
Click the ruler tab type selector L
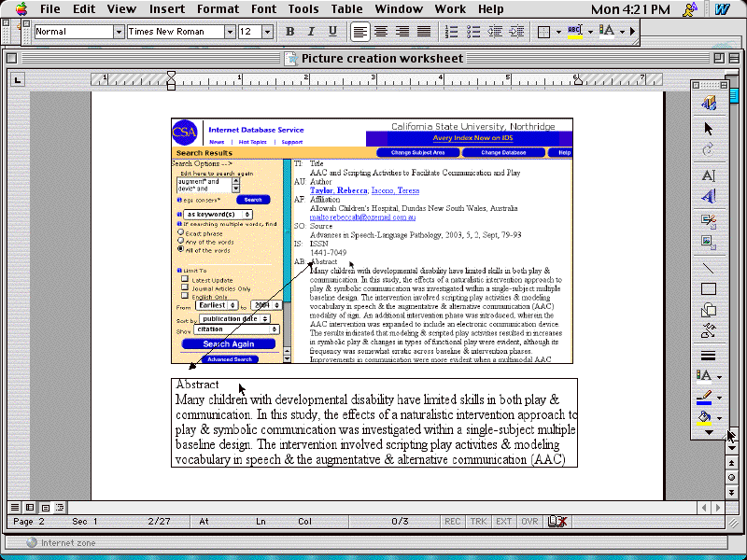tap(18, 79)
